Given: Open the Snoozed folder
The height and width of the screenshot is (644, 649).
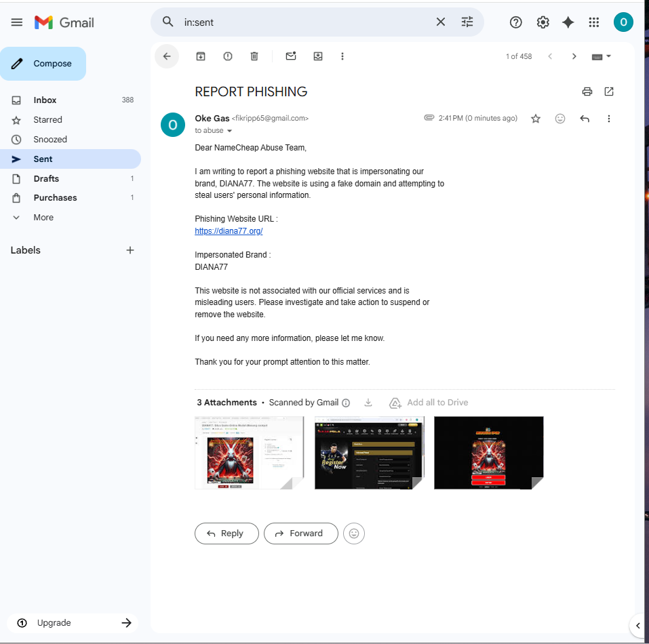Looking at the screenshot, I should (71, 140).
